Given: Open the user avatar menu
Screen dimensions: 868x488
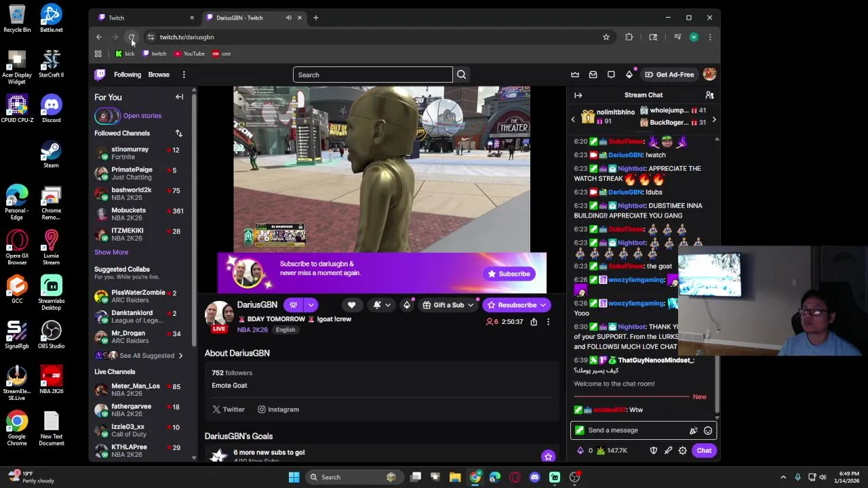Looking at the screenshot, I should click(x=709, y=75).
